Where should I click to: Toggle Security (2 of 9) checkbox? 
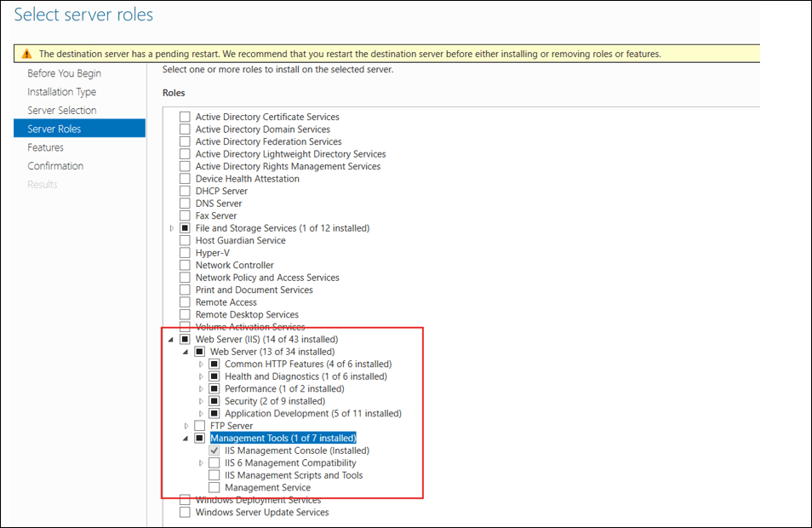(x=214, y=402)
